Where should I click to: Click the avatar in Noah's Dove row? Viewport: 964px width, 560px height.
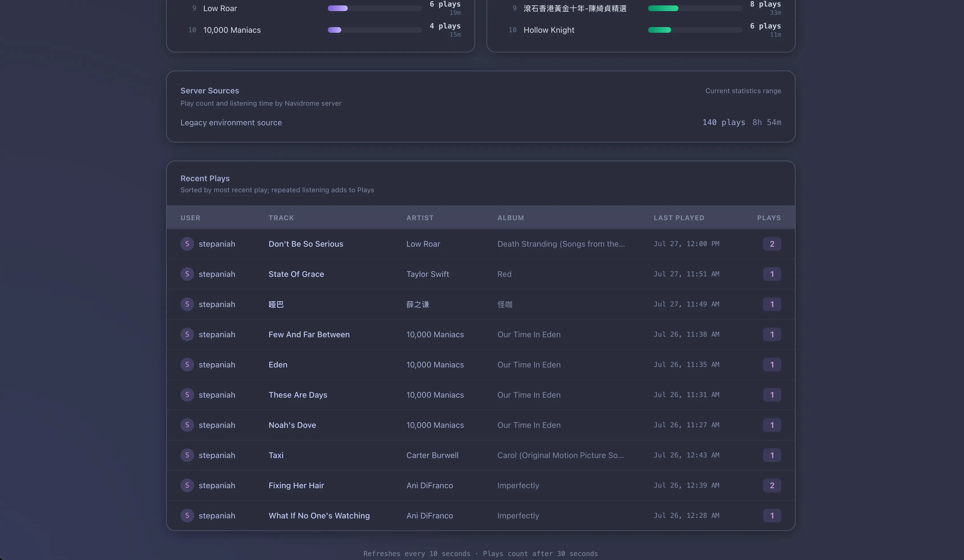point(187,425)
